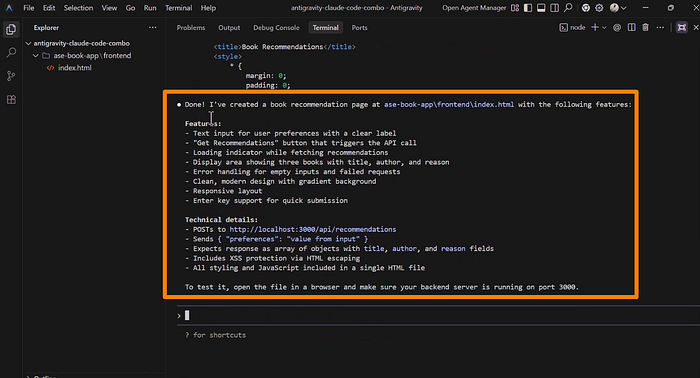Select the Terminal panel tab
The height and width of the screenshot is (378, 700).
[x=325, y=28]
